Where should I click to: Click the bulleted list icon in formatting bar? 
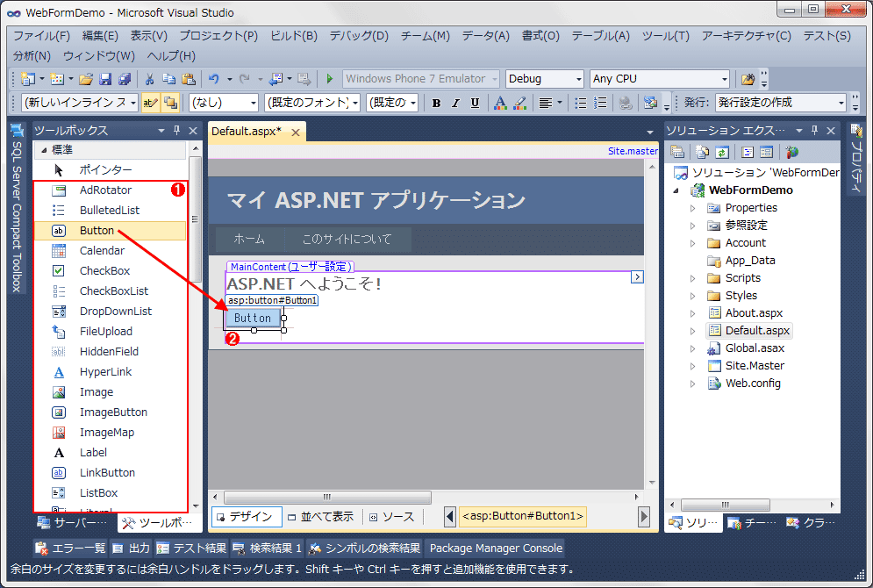coord(581,103)
